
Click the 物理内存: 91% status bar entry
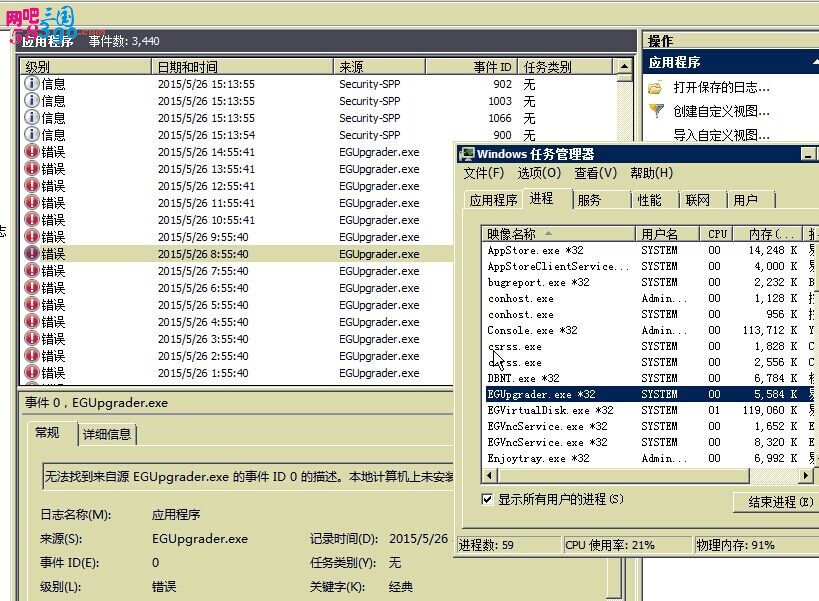[x=755, y=545]
